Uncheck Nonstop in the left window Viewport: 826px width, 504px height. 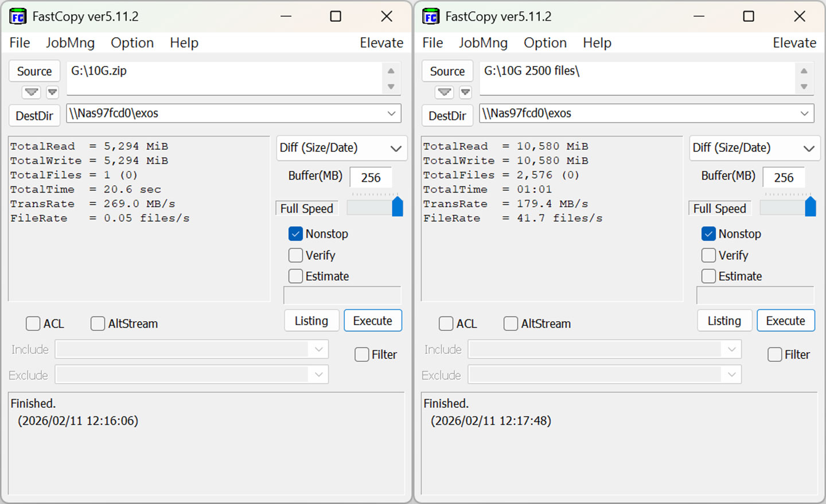point(295,234)
